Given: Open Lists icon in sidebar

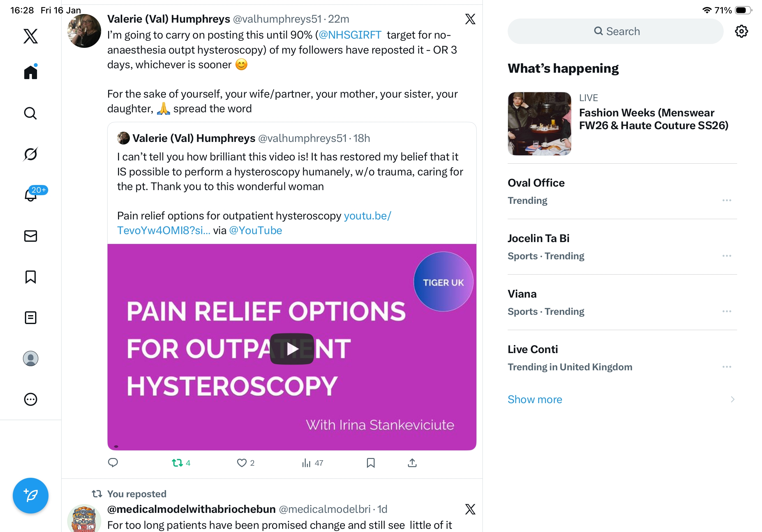Looking at the screenshot, I should pyautogui.click(x=31, y=318).
